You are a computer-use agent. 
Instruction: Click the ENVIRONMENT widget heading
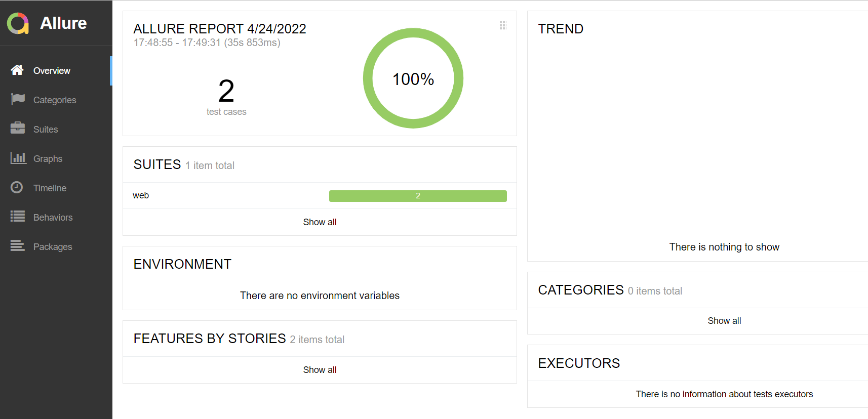182,264
